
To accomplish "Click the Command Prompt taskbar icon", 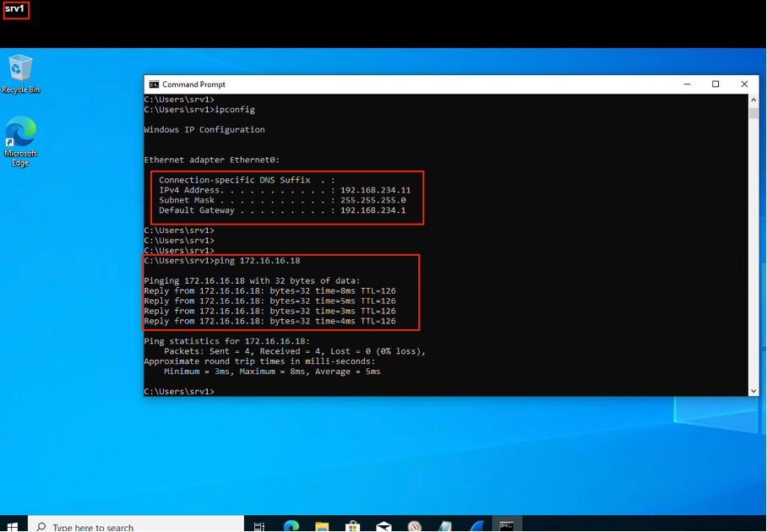I will pyautogui.click(x=507, y=526).
